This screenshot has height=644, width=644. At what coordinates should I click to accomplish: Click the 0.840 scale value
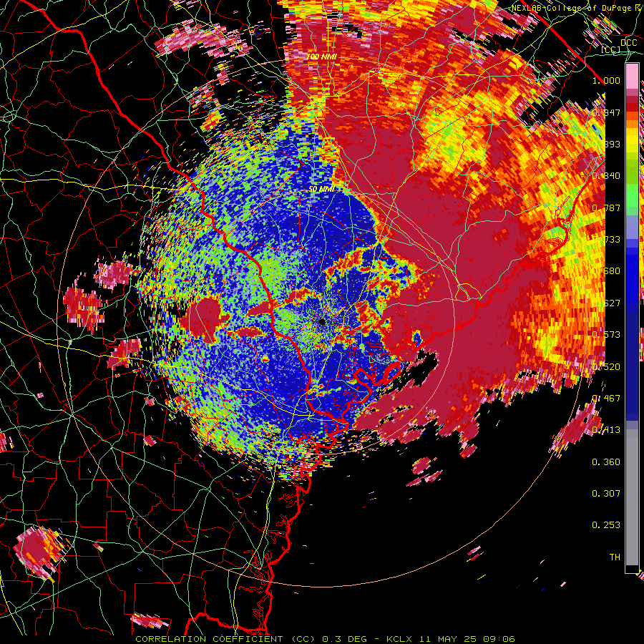[x=606, y=176]
